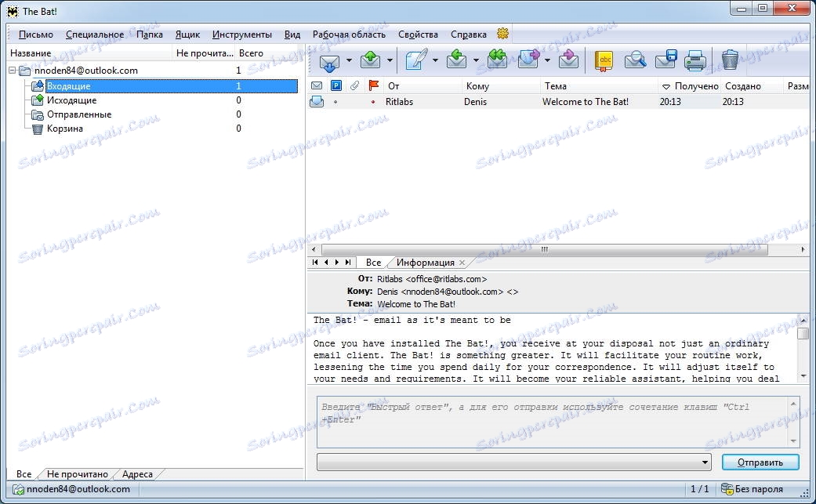Close the 'Информация' tab
816x504 pixels.
462,263
